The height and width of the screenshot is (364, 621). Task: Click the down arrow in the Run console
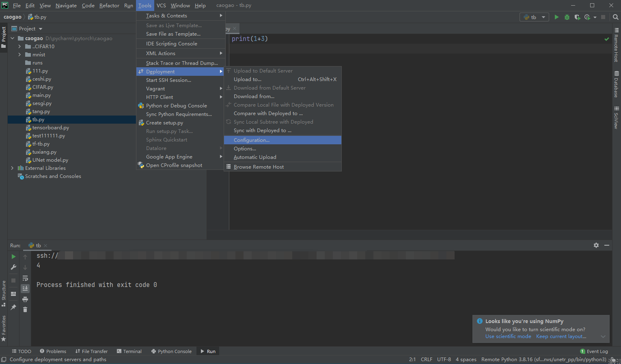(x=25, y=267)
